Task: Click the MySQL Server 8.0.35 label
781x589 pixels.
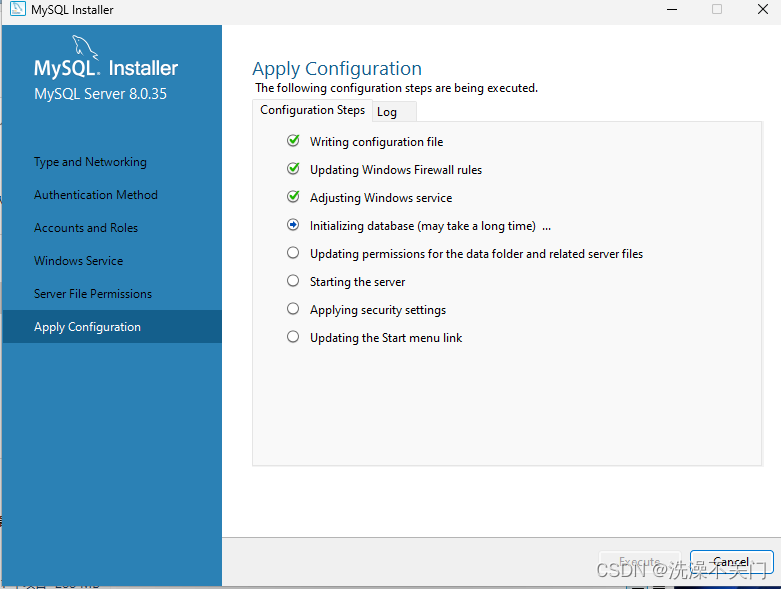Action: tap(100, 94)
